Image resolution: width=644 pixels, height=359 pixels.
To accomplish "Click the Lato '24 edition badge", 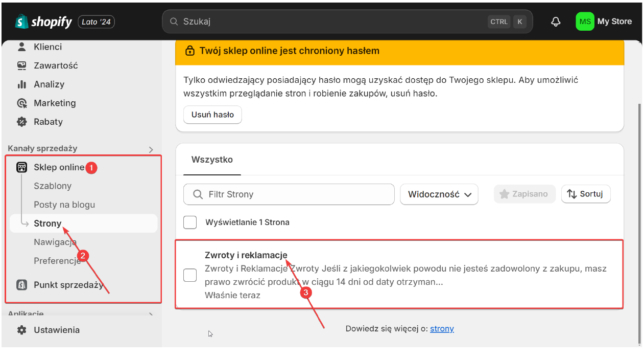I will tap(97, 22).
